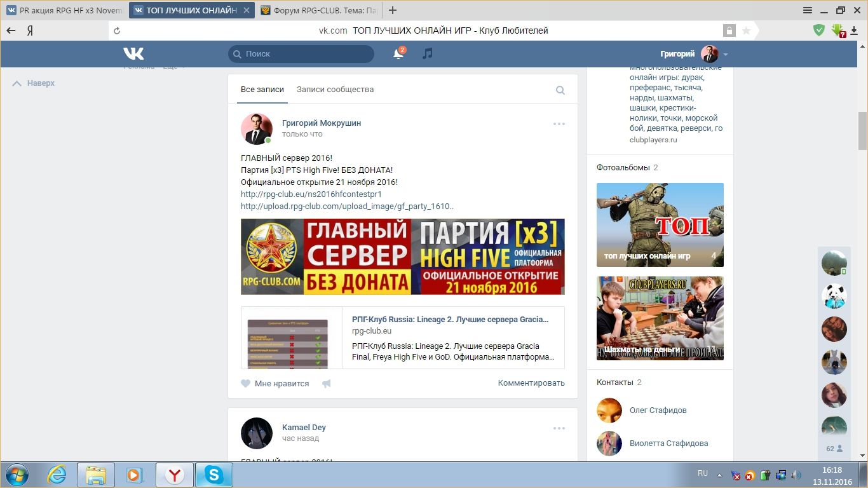Switch to Форум RPG-CLUB tab
This screenshot has width=868, height=488.
(320, 10)
